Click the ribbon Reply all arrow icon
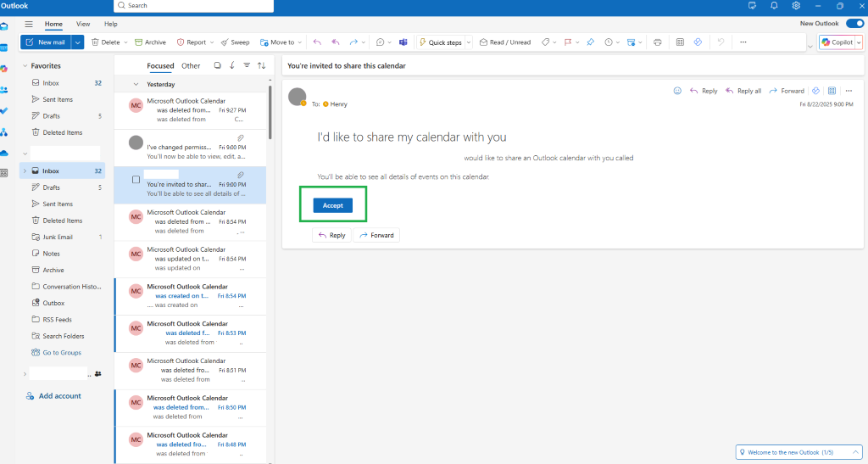 [x=336, y=42]
